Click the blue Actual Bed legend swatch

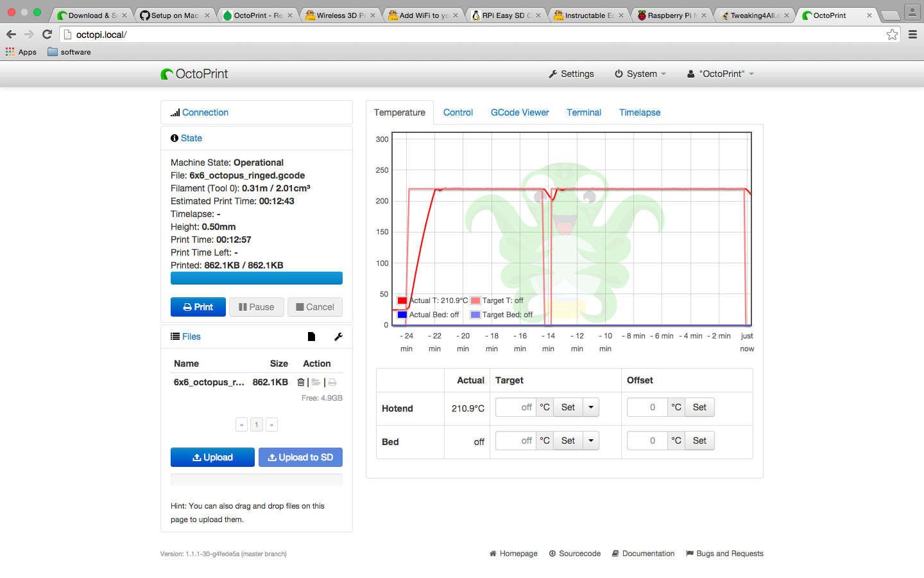coord(402,315)
